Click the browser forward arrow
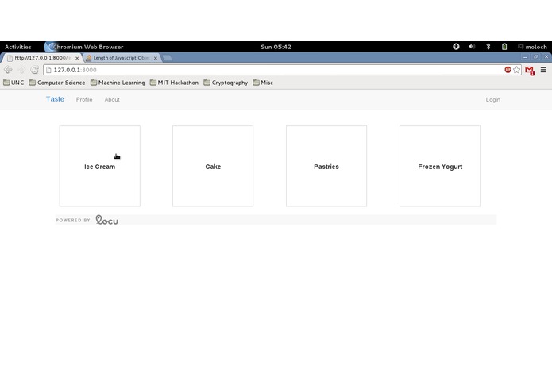Viewport: 552px width, 392px height. coord(21,70)
